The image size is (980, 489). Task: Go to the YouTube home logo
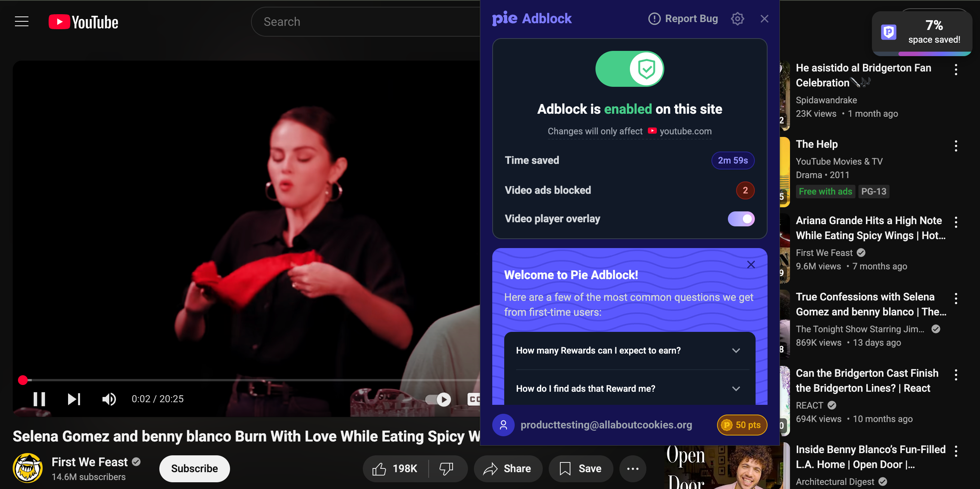pyautogui.click(x=83, y=22)
